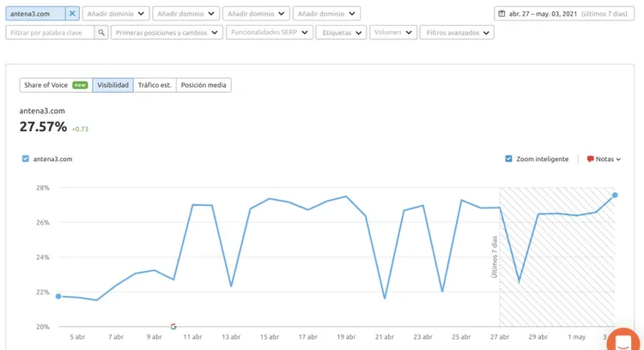The width and height of the screenshot is (644, 350).
Task: Expand Funcionalidades SERP filter
Action: pyautogui.click(x=270, y=33)
